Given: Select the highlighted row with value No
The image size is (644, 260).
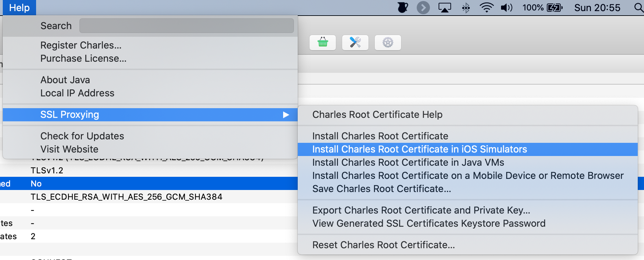Looking at the screenshot, I should click(149, 184).
